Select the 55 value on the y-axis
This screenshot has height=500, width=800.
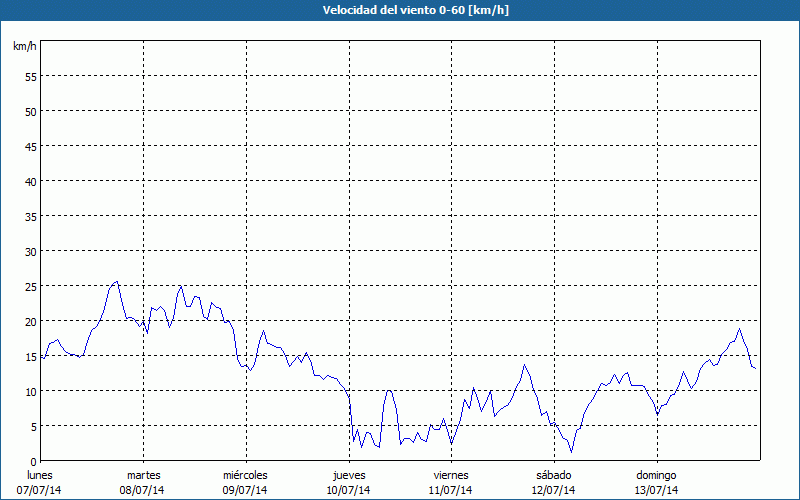click(30, 76)
